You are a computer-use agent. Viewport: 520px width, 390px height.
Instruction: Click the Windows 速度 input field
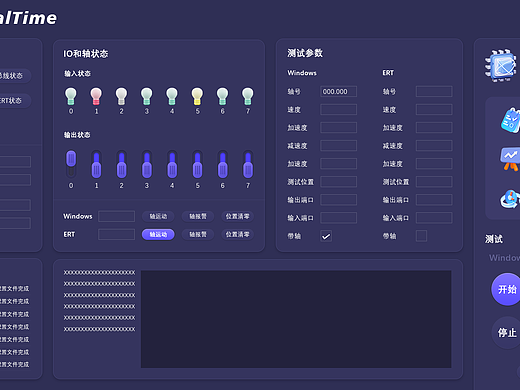338,109
